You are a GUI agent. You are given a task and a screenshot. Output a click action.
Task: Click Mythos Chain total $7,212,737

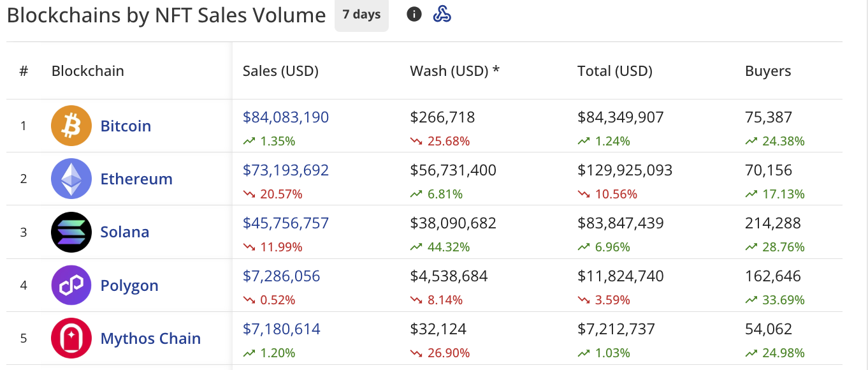click(616, 329)
